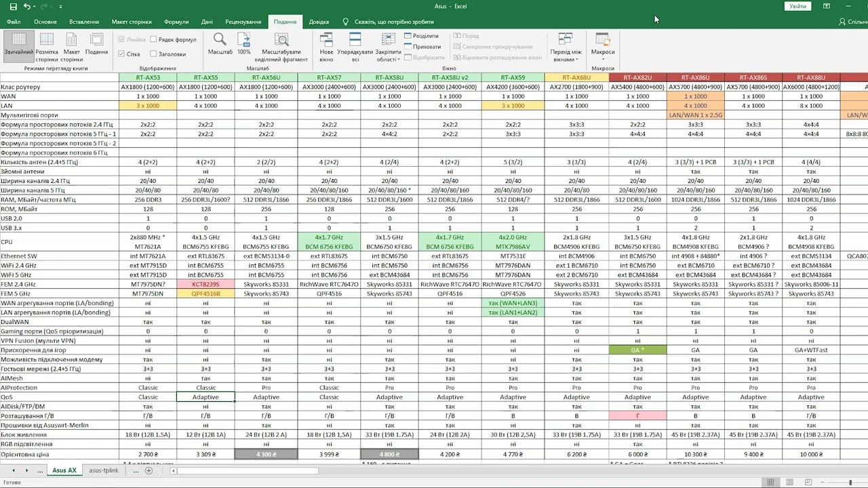
Task: Toggle the Рядок формул checkbox
Action: pos(173,40)
